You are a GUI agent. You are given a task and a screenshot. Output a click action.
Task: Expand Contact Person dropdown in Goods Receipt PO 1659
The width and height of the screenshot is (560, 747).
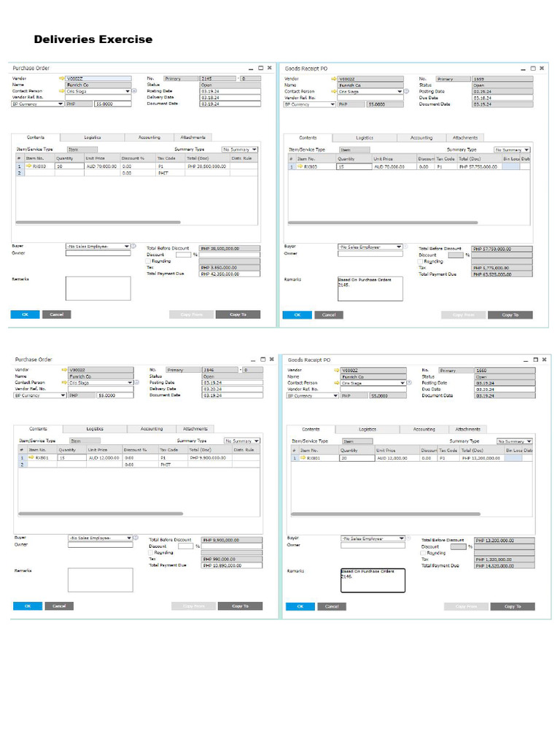(x=400, y=91)
